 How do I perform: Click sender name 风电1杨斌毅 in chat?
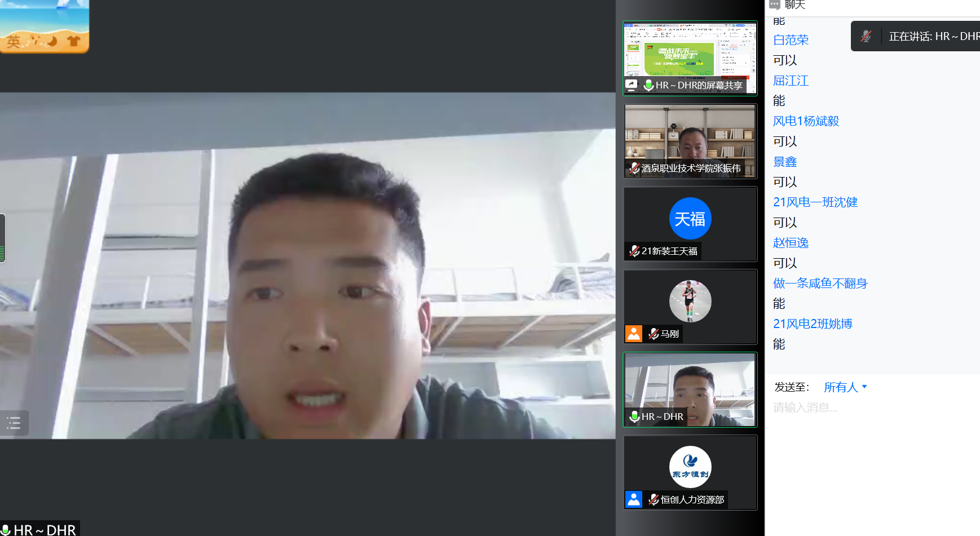[x=806, y=121]
